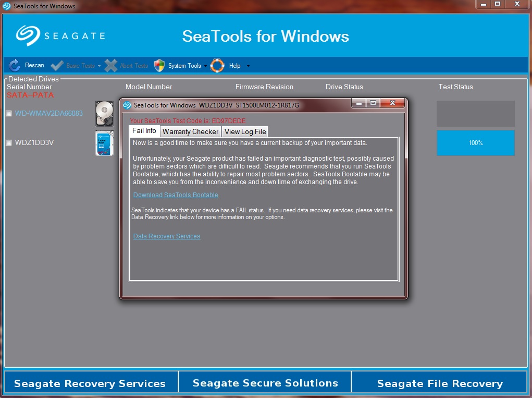Open the Seagate File Recovery banner
532x398 pixels.
pos(440,383)
